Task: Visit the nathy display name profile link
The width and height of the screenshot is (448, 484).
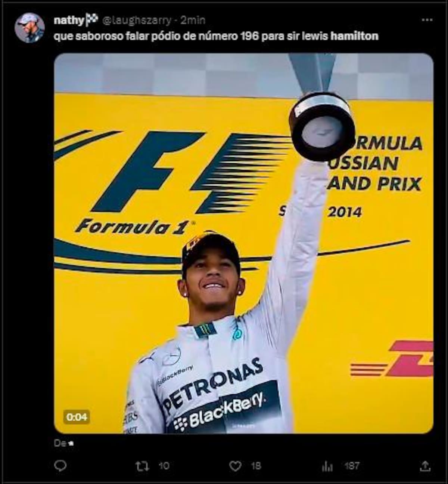Action: 69,20
